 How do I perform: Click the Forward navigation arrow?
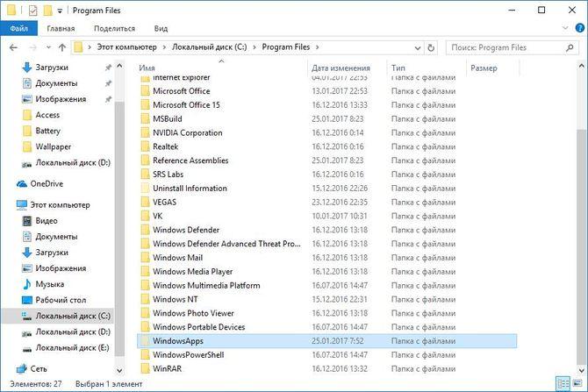click(x=33, y=47)
